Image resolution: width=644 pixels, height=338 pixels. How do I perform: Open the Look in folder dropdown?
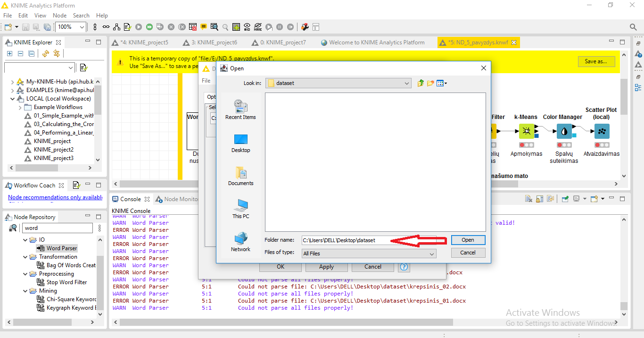407,83
